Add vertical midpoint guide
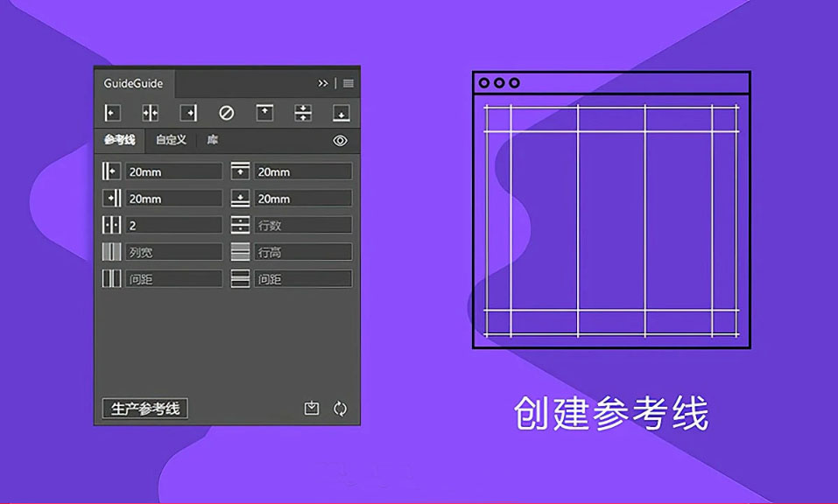Screen dimensions: 838x504 point(151,113)
